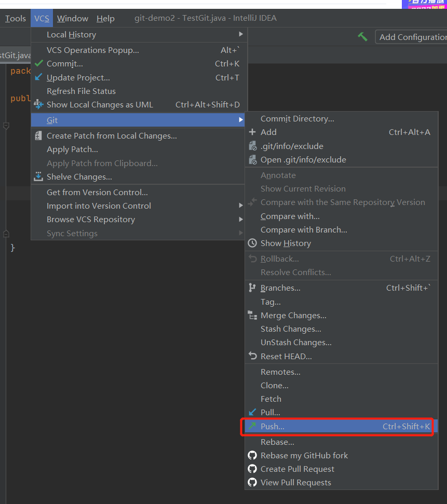Choose UnStash Changes...
The image size is (447, 504).
click(x=342, y=343)
